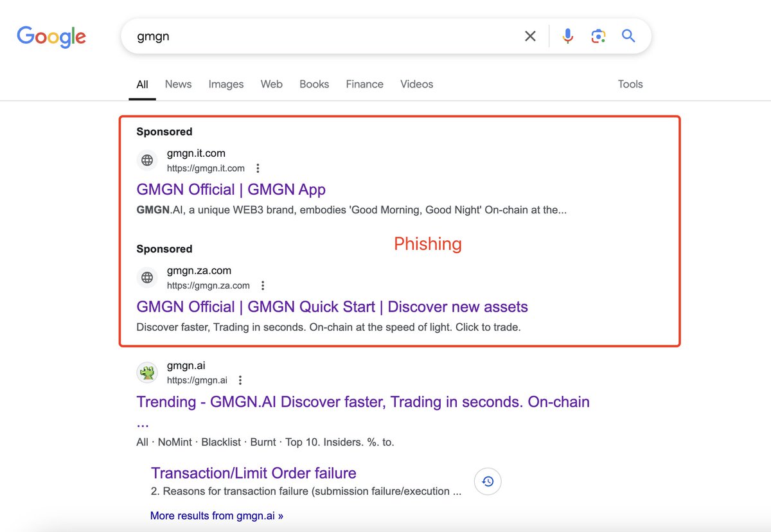Click the 'Reasons for transaction failure' snippet
771x532 pixels.
coord(306,492)
